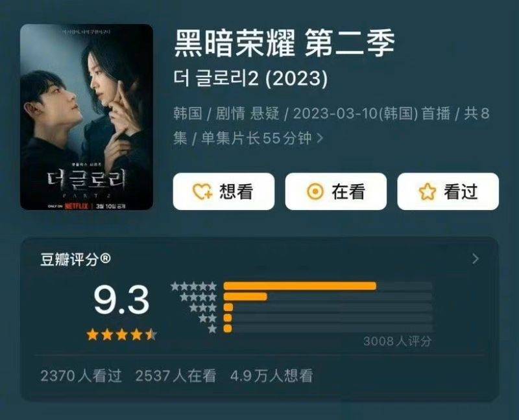
Task: Mark the show as 在看
Action: coord(336,191)
